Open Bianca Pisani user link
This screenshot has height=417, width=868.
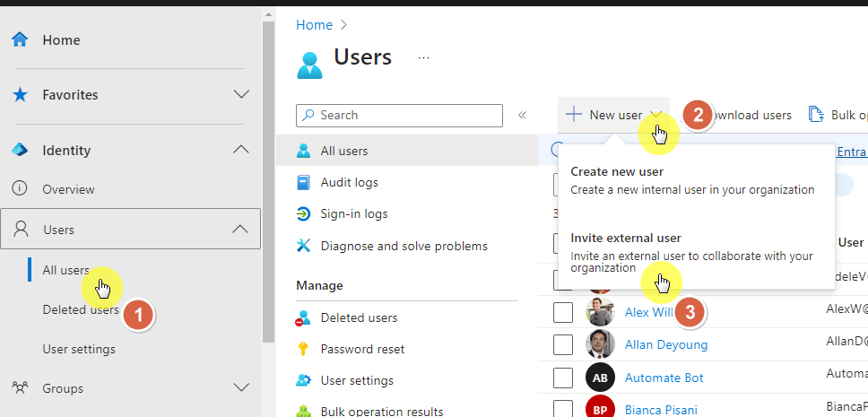(x=661, y=410)
